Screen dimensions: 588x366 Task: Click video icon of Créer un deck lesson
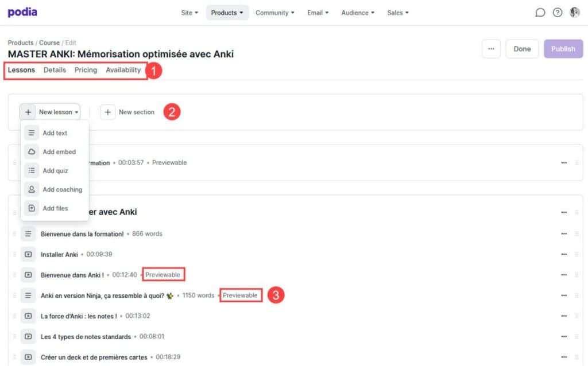pyautogui.click(x=28, y=357)
